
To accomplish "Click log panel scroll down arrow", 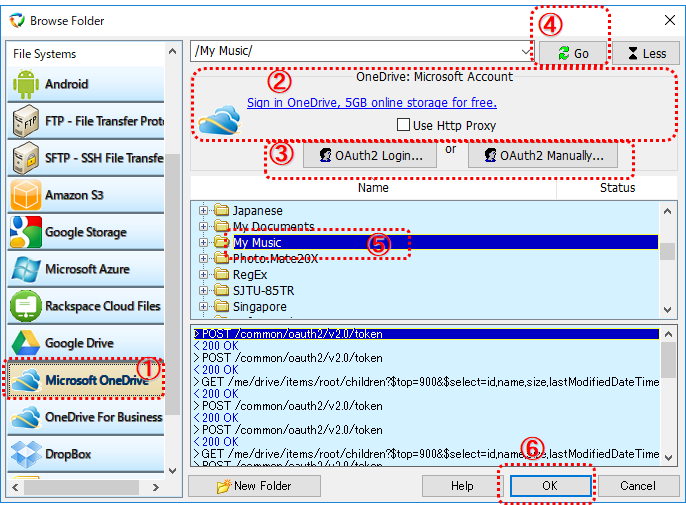I will (x=668, y=458).
